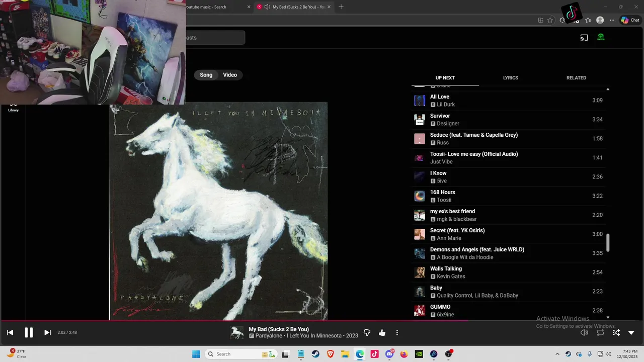Play I Know by 5ive
This screenshot has height=362, width=644.
point(508,177)
